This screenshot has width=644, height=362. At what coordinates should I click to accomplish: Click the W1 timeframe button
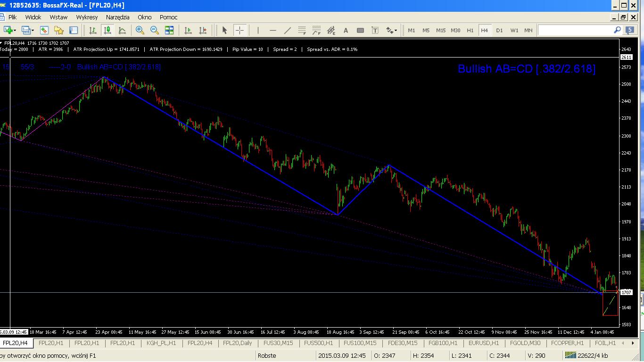pos(514,30)
